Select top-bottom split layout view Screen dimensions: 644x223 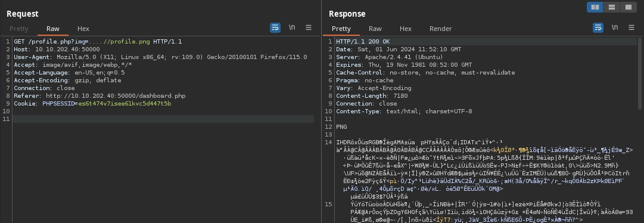point(612,7)
